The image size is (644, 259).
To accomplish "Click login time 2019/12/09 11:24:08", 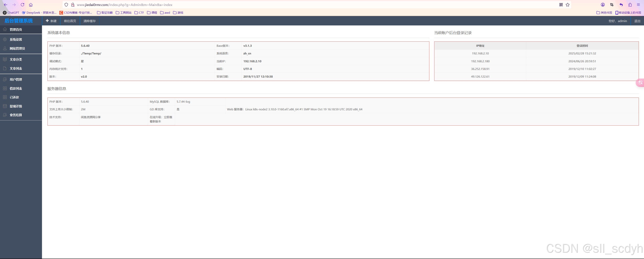I will pyautogui.click(x=582, y=77).
